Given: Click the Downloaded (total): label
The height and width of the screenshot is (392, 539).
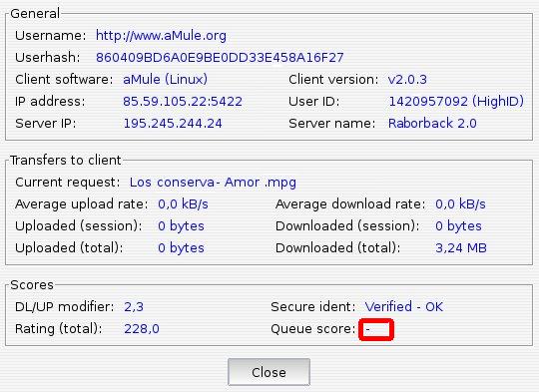Looking at the screenshot, I should tap(338, 248).
